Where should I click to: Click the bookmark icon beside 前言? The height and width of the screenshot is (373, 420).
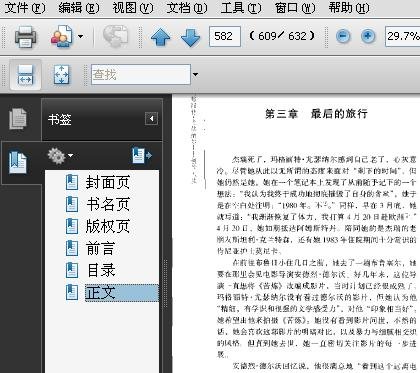click(x=72, y=248)
